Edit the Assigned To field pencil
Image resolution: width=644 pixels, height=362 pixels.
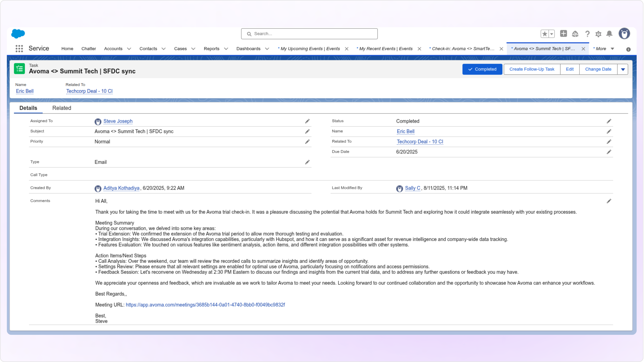tap(307, 121)
